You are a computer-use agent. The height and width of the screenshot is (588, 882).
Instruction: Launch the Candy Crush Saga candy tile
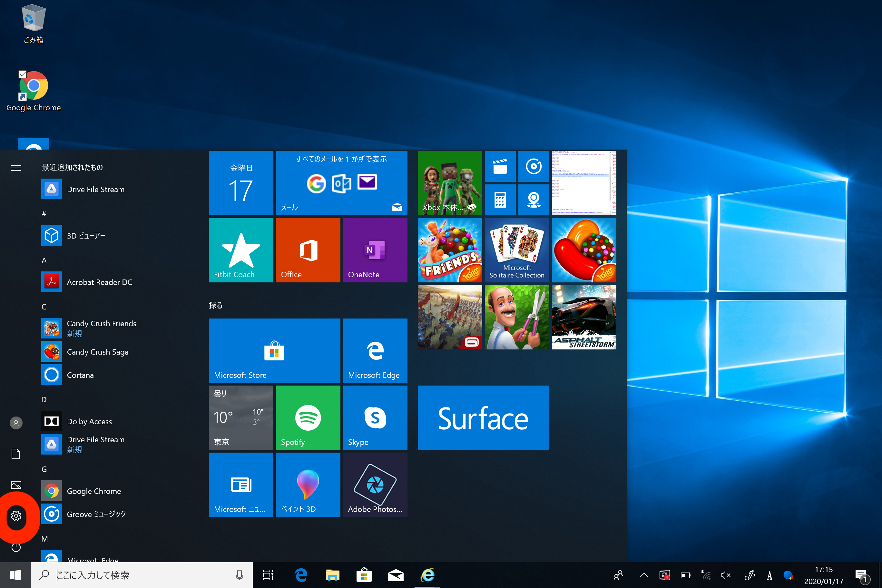click(584, 250)
